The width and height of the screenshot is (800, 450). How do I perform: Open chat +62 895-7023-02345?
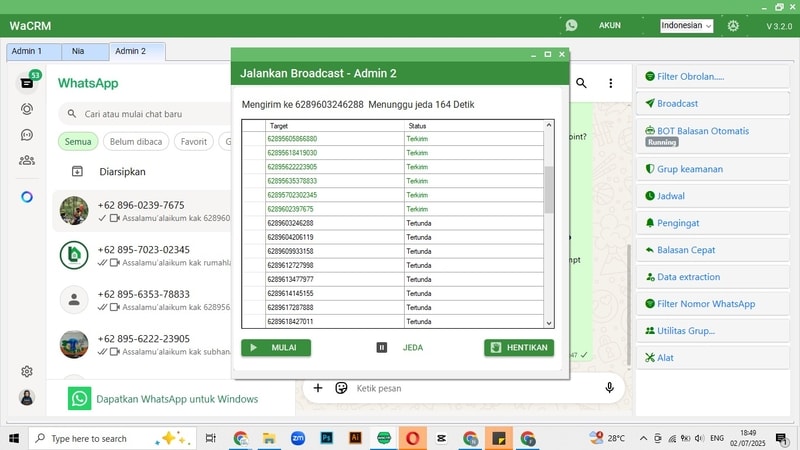pyautogui.click(x=142, y=255)
